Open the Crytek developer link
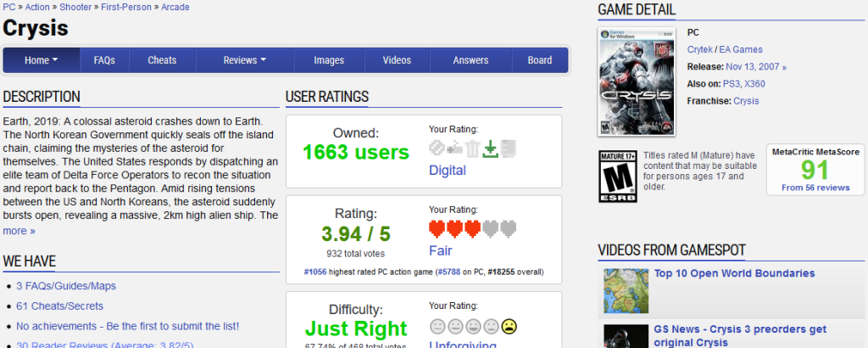Image resolution: width=868 pixels, height=348 pixels. pos(700,49)
